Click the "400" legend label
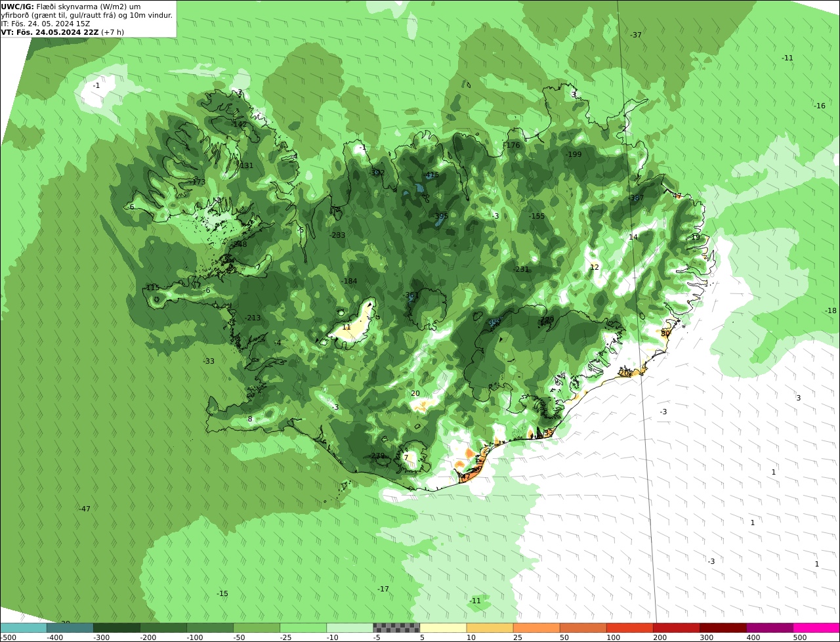 [x=753, y=637]
